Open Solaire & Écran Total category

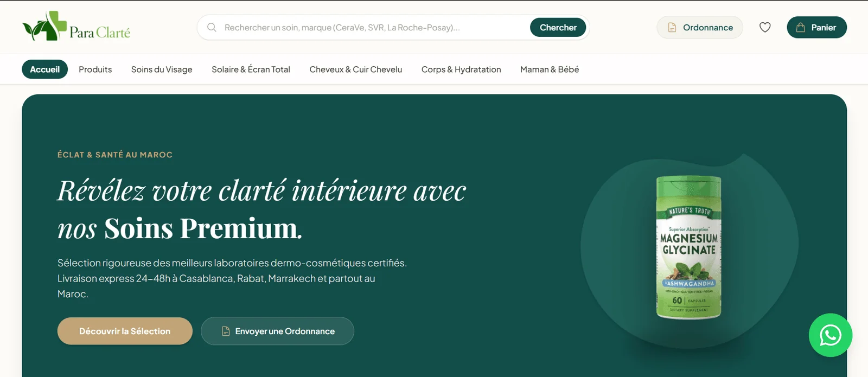[x=251, y=69]
